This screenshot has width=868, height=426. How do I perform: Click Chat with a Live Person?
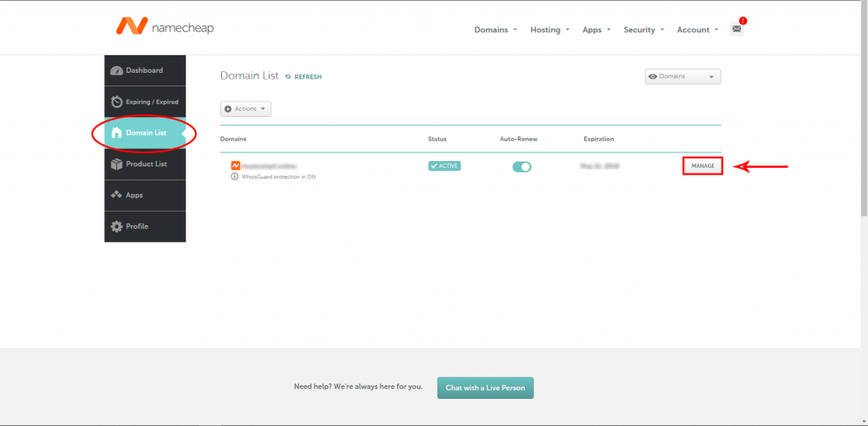[486, 388]
